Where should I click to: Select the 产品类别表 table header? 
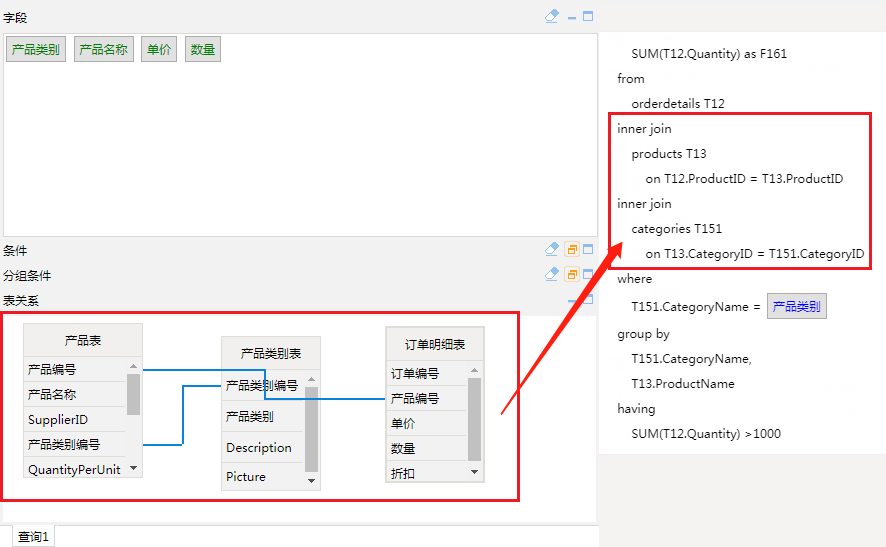click(271, 354)
